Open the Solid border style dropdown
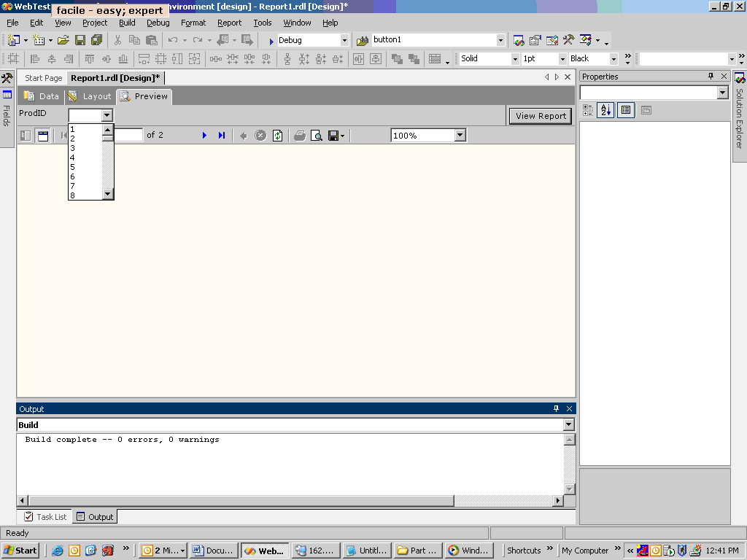The image size is (747, 560). [515, 59]
